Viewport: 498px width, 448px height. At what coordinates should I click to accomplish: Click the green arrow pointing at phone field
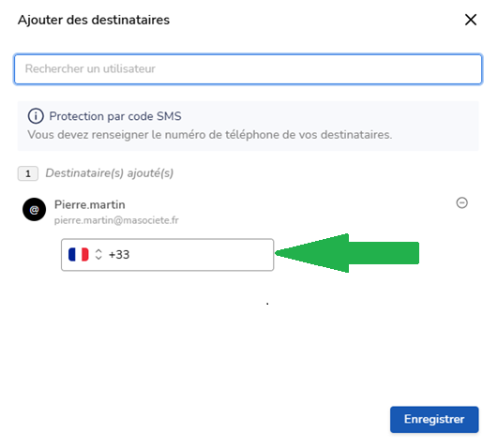(x=347, y=253)
